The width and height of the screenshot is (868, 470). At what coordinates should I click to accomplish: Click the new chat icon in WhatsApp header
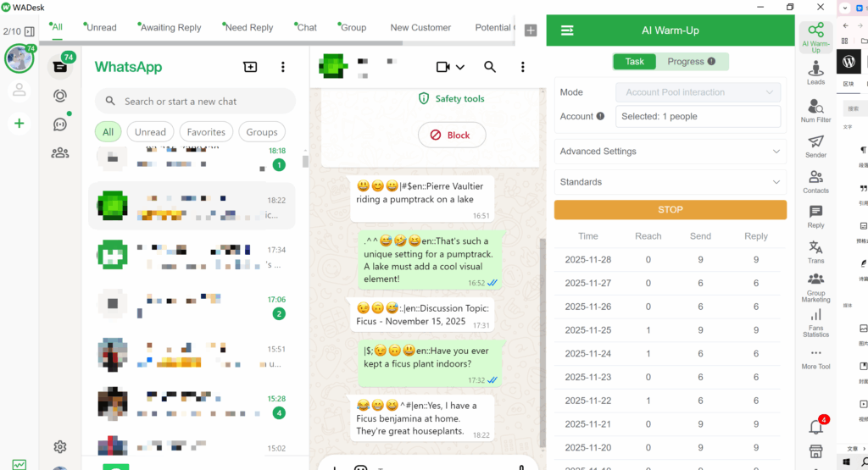pyautogui.click(x=250, y=67)
